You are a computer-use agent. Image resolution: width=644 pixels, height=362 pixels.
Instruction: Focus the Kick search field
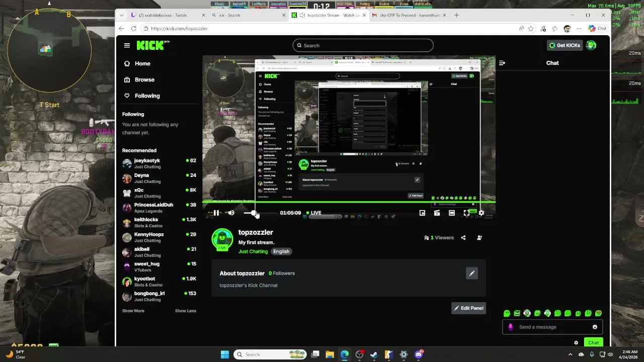coord(363,45)
